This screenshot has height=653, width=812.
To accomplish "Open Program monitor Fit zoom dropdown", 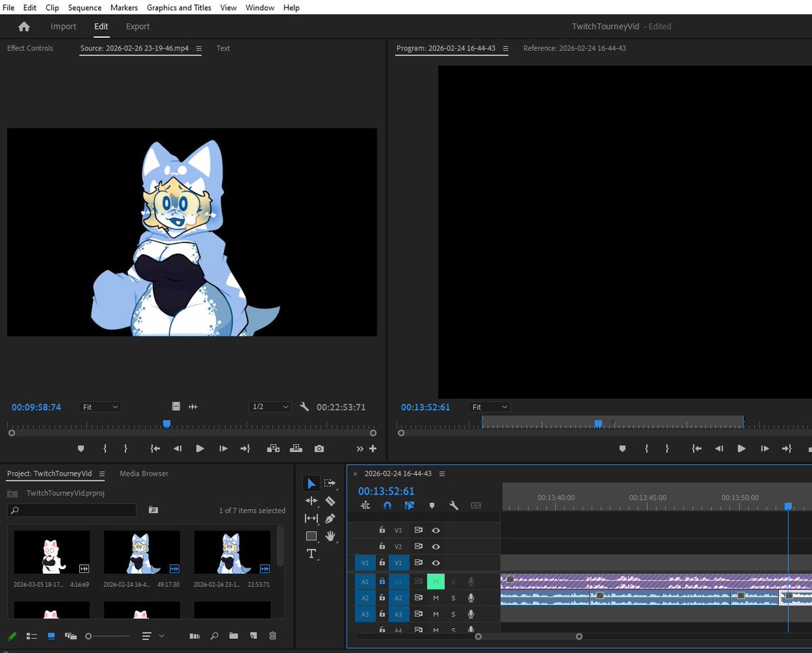I will point(489,407).
